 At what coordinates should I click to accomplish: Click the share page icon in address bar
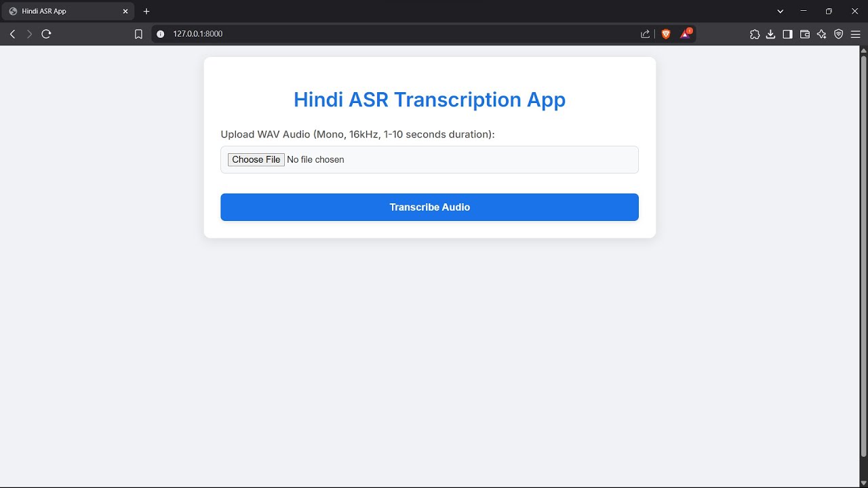point(645,34)
